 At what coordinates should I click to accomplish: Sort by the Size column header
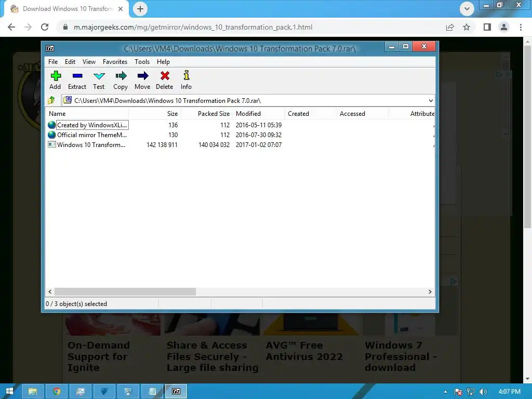[155, 114]
